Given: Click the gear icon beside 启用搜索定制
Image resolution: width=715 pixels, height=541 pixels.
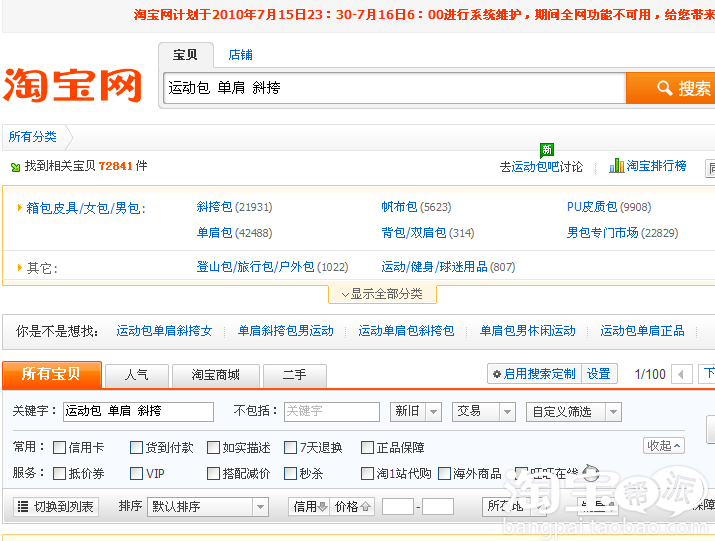Looking at the screenshot, I should [x=497, y=374].
